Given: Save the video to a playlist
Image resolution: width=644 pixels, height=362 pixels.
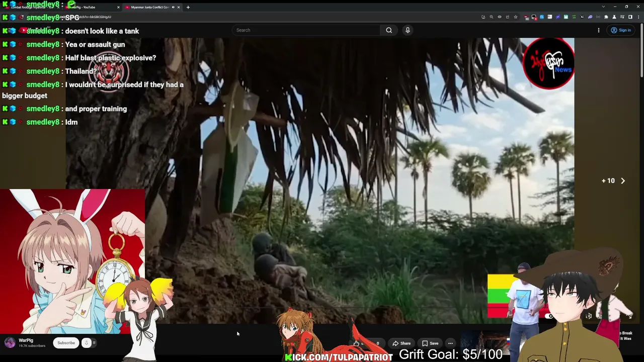Looking at the screenshot, I should click(x=430, y=343).
